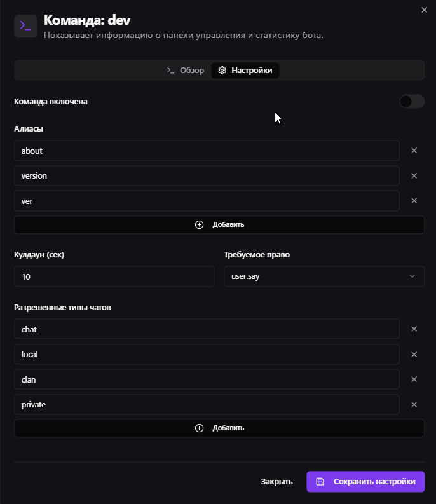Click the "Закрыть" button
Viewport: 436px width, 504px height.
pyautogui.click(x=276, y=482)
